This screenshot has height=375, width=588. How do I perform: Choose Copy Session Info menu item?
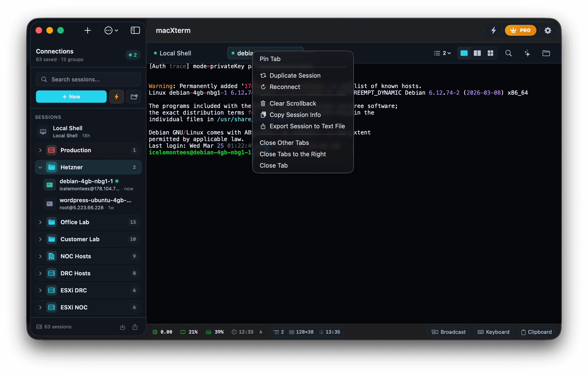303,115
